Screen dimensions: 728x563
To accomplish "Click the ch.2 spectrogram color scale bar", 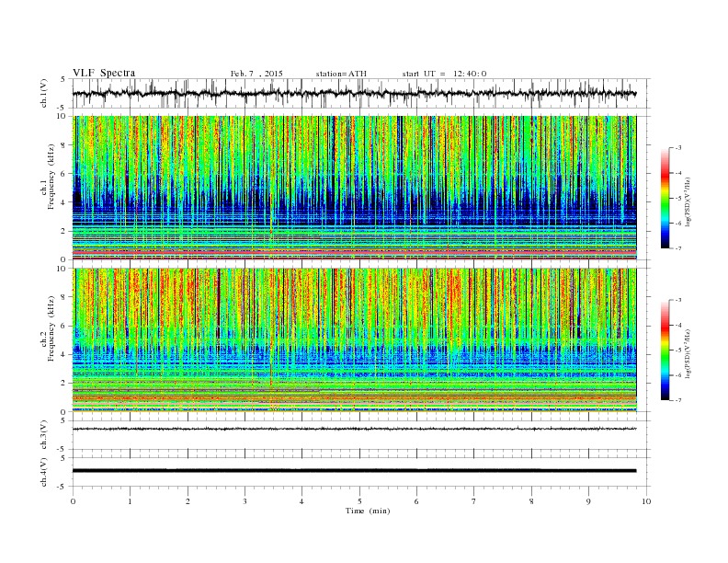I will click(x=665, y=350).
